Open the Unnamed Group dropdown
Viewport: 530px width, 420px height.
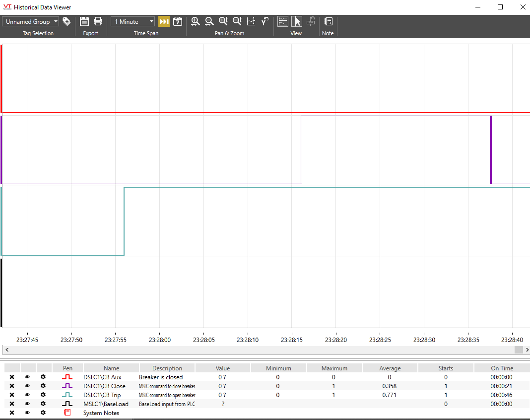point(30,22)
